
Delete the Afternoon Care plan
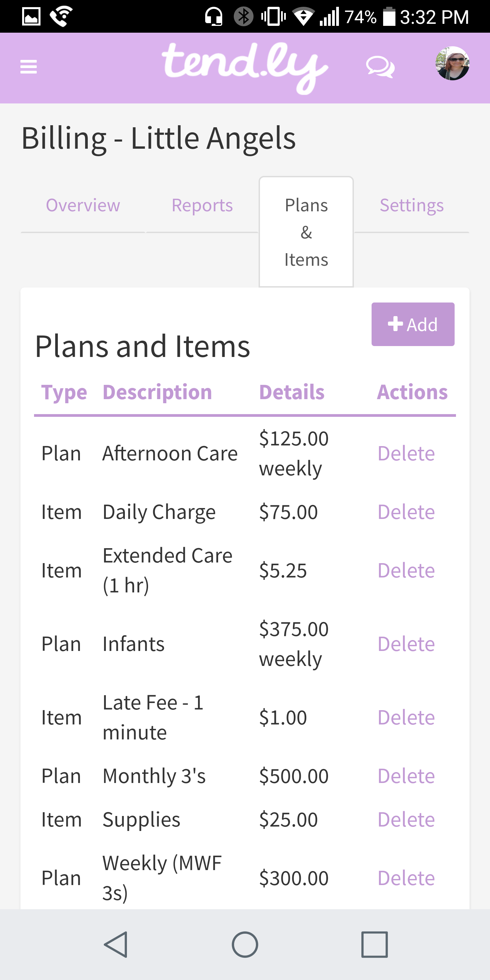406,454
